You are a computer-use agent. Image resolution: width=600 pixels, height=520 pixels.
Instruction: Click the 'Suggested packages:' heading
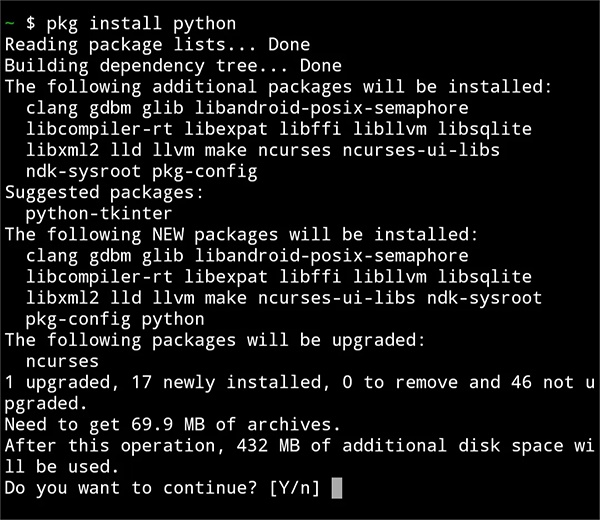click(x=99, y=192)
